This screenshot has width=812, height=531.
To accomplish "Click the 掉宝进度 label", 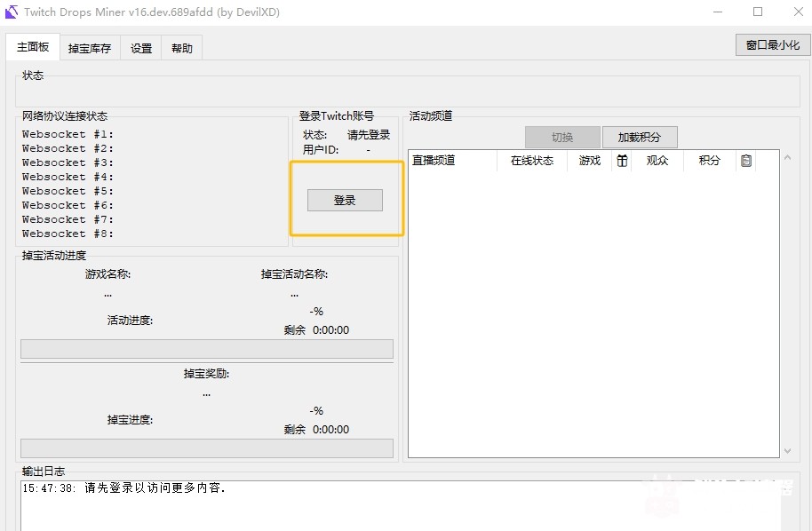I will (x=130, y=420).
